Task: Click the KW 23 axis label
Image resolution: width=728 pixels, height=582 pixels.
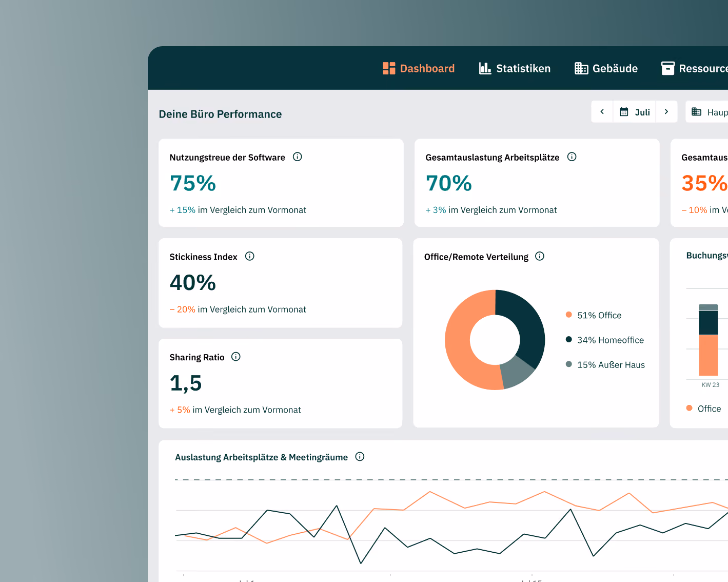Action: (711, 385)
